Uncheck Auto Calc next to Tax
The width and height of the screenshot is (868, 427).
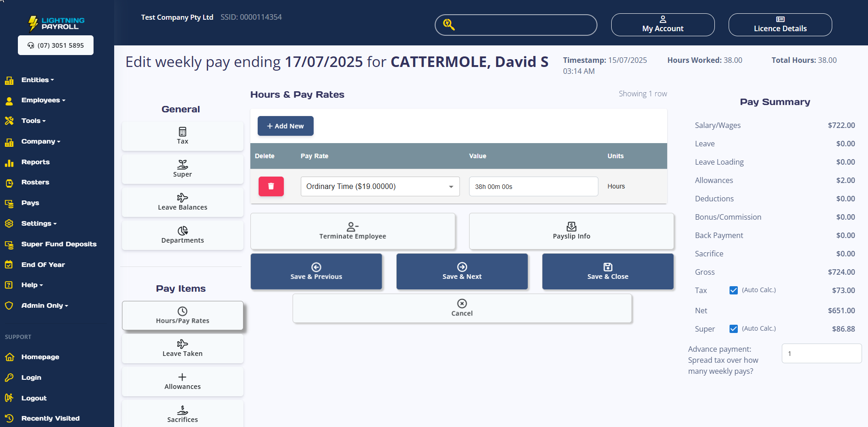[734, 290]
